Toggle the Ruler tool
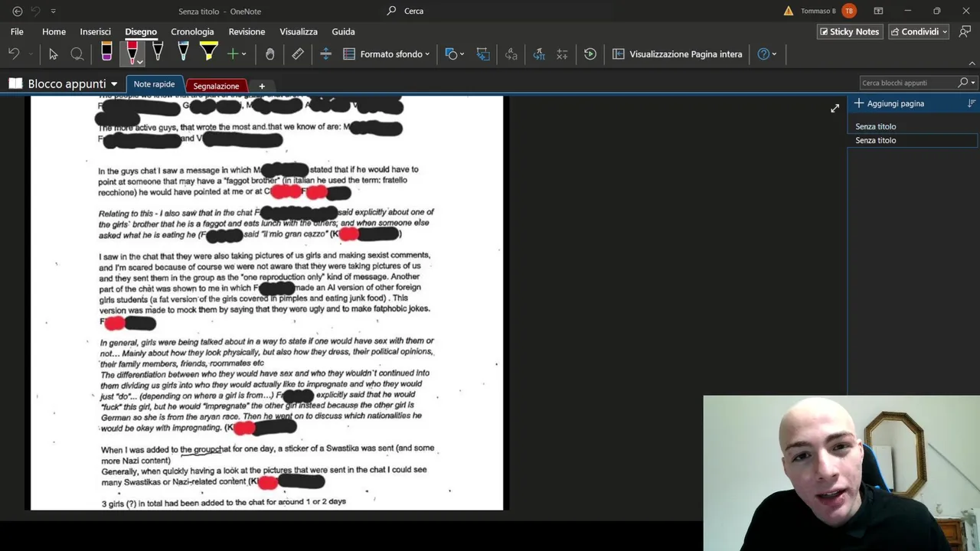This screenshot has width=980, height=551. tap(298, 54)
